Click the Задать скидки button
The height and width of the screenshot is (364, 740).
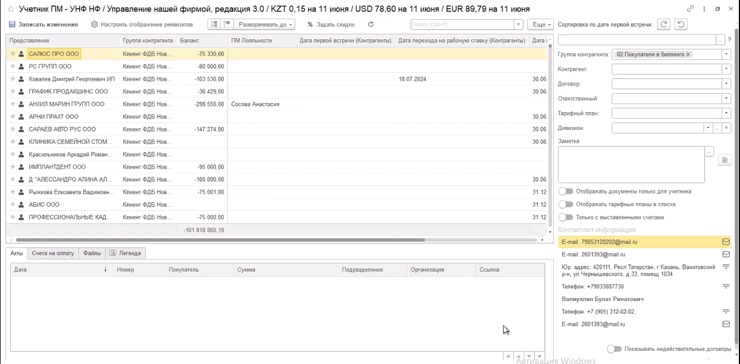point(331,24)
